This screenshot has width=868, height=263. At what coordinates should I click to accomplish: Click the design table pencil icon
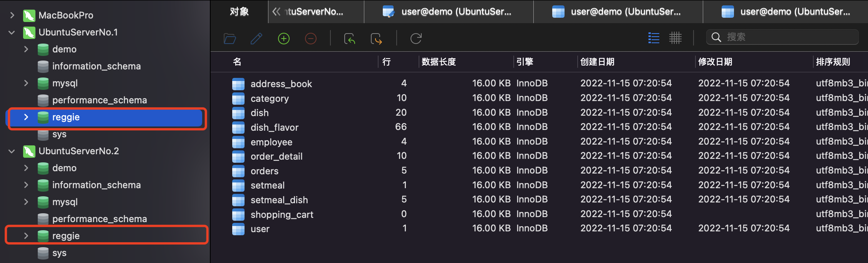click(x=256, y=39)
